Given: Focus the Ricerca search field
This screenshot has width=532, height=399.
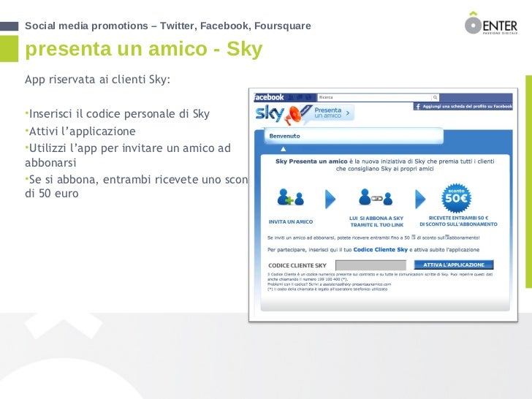Looking at the screenshot, I should pos(378,97).
